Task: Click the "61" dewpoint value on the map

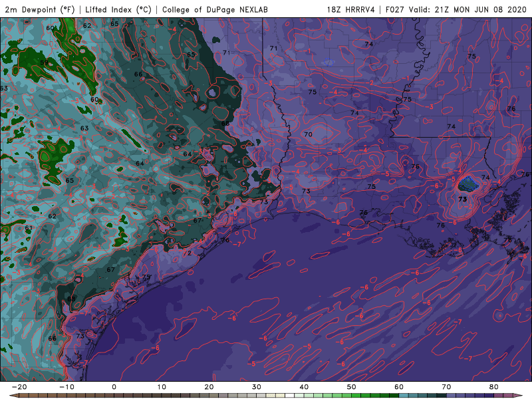Action: tap(29, 228)
